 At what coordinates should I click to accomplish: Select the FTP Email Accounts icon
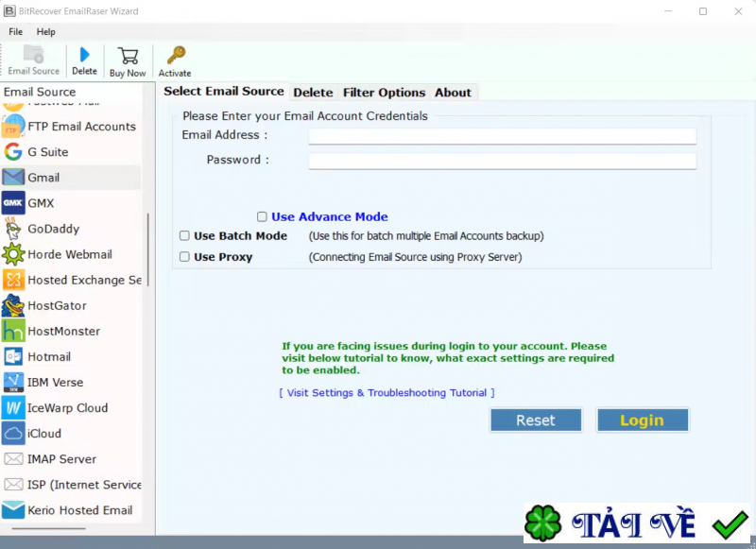13,127
